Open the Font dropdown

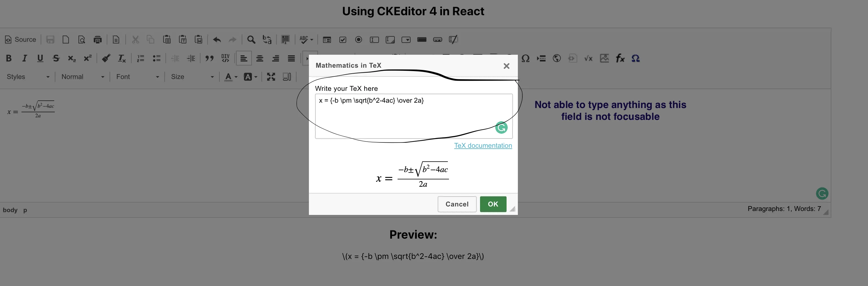pyautogui.click(x=137, y=77)
